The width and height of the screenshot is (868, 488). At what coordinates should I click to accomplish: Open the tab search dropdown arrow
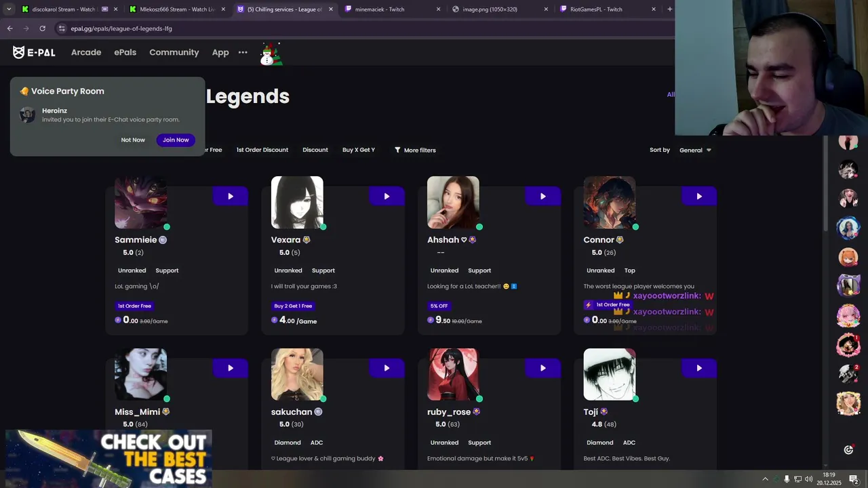pyautogui.click(x=9, y=9)
